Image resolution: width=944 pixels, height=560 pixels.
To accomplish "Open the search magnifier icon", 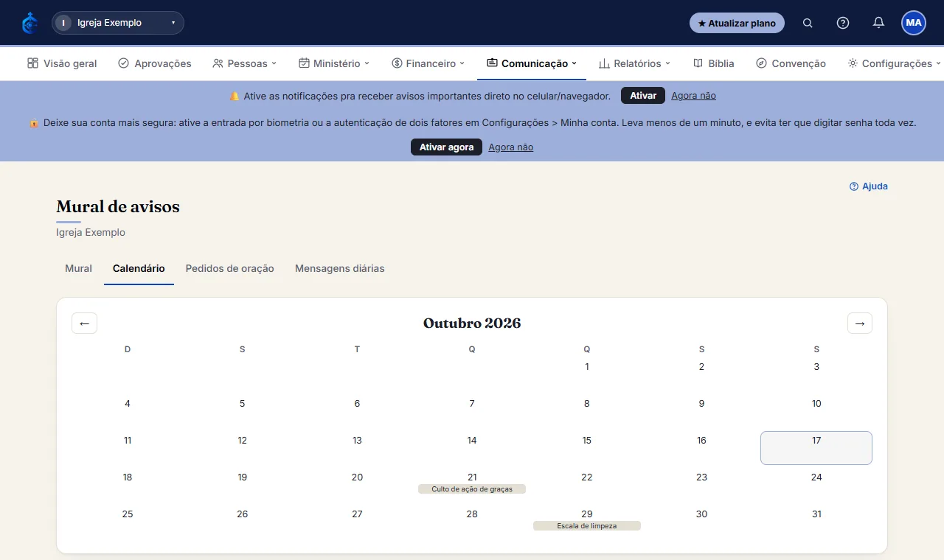I will (x=808, y=23).
